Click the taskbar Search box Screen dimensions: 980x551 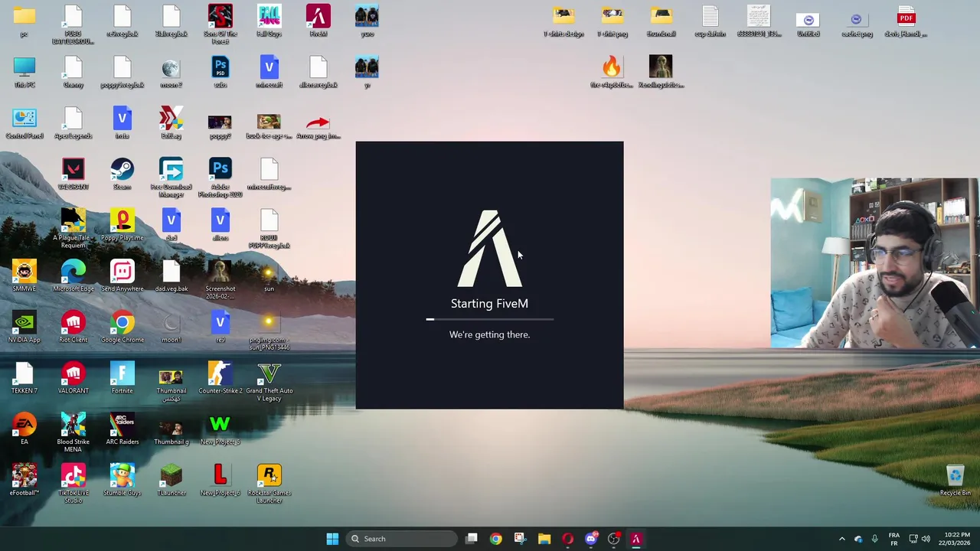[x=401, y=539]
